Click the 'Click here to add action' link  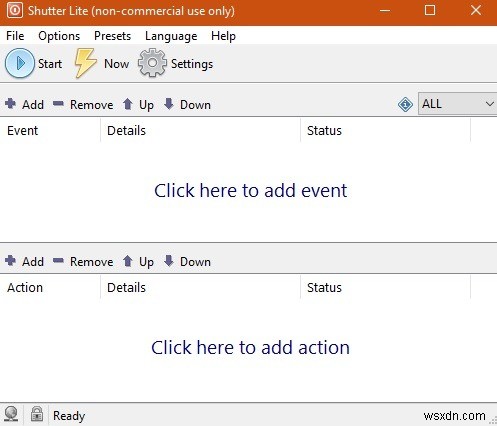pyautogui.click(x=250, y=348)
